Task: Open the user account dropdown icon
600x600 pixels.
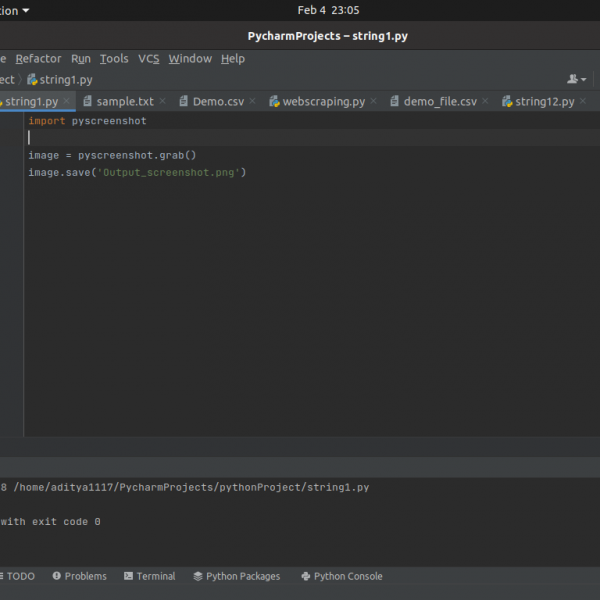Action: click(x=577, y=79)
